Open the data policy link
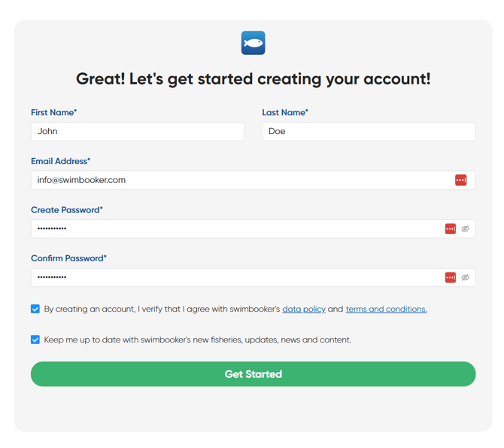 click(304, 309)
